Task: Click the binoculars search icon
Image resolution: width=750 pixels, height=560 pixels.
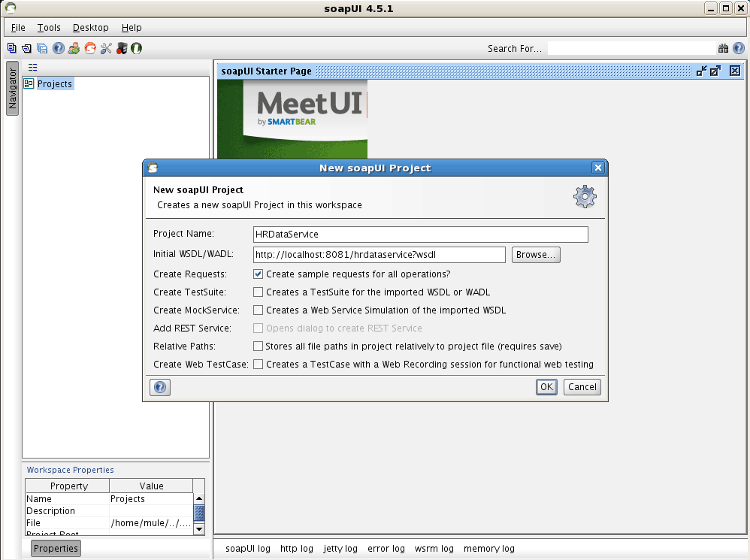Action: click(723, 48)
